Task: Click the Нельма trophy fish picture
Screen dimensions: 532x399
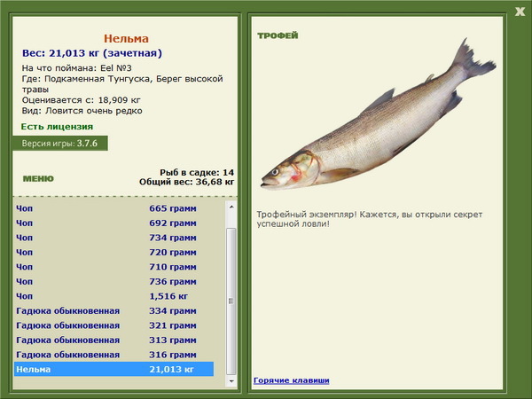Action: (379, 113)
